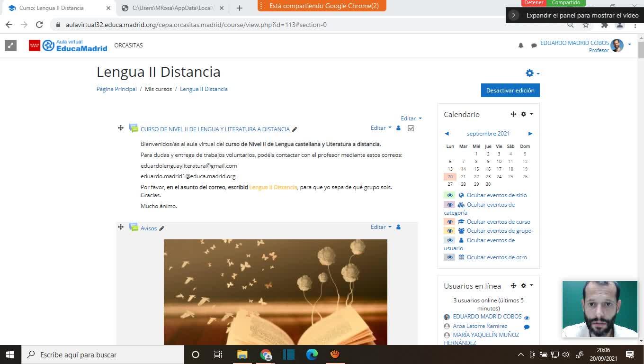Open Microsoft Edge from taskbar
Screen dimensions: 644x364
click(x=312, y=355)
